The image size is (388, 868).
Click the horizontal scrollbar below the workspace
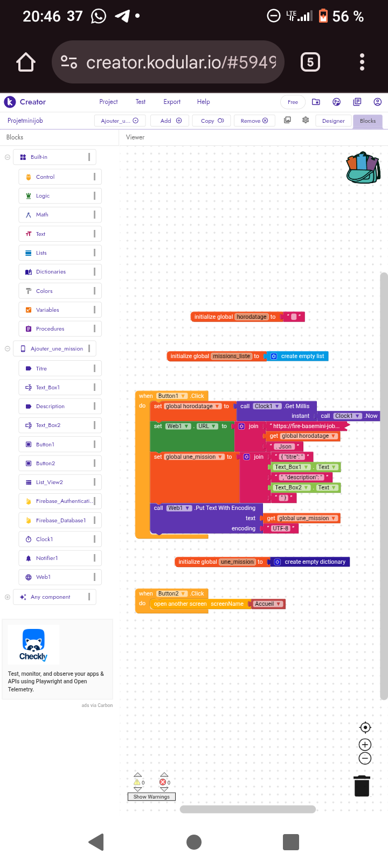(247, 809)
